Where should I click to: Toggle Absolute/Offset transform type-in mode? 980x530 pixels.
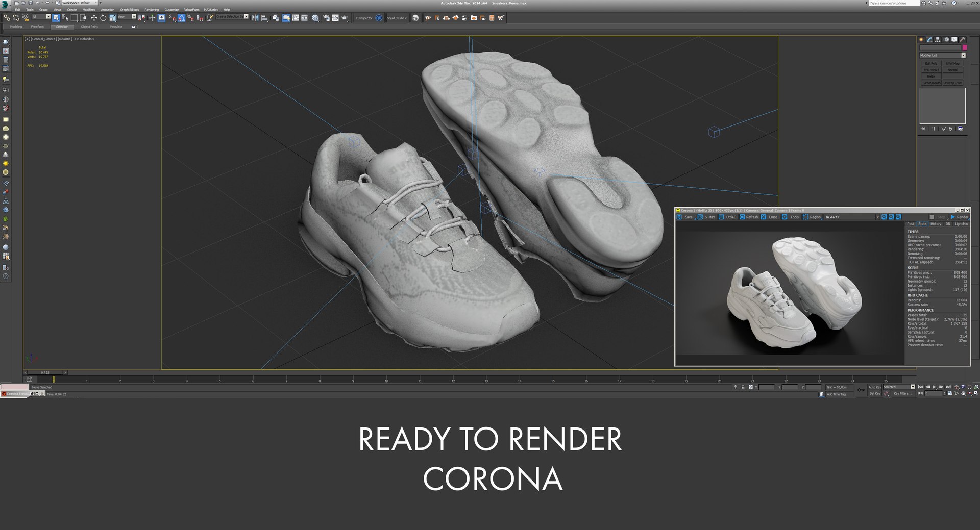(x=750, y=387)
